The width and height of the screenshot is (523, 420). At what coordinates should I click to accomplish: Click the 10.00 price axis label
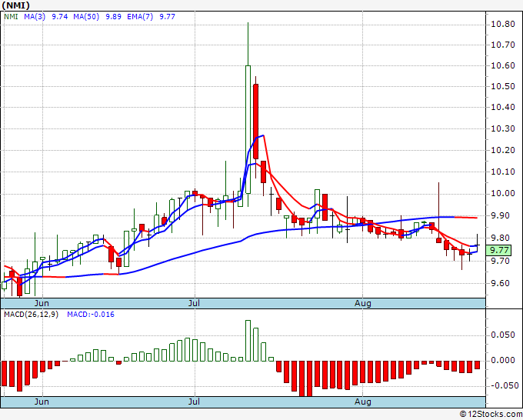[503, 194]
